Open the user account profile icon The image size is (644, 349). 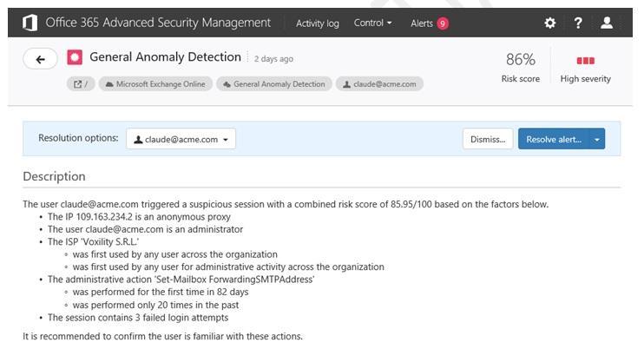coord(607,23)
